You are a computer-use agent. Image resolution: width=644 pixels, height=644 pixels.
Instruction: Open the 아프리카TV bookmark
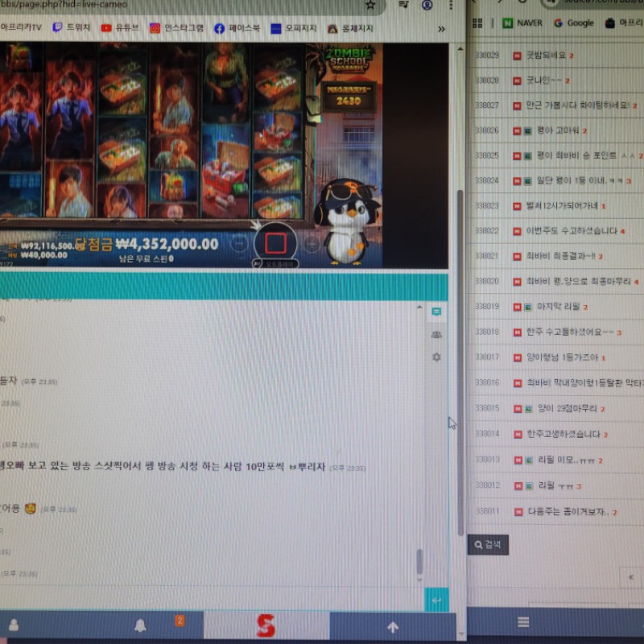coord(21,27)
